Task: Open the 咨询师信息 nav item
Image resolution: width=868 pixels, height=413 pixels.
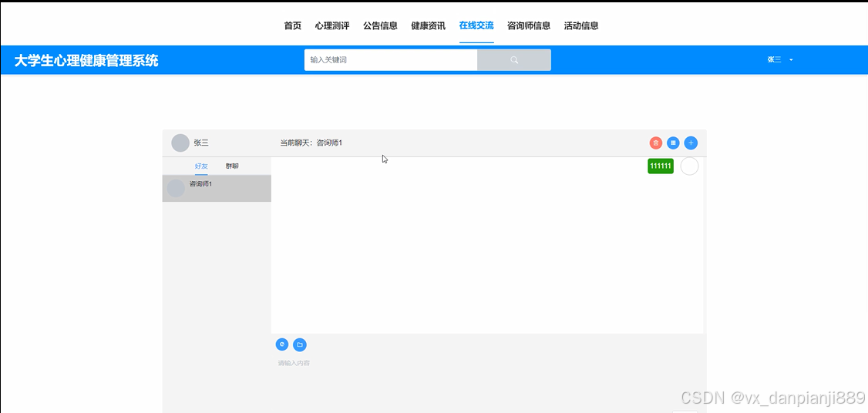Action: [529, 25]
